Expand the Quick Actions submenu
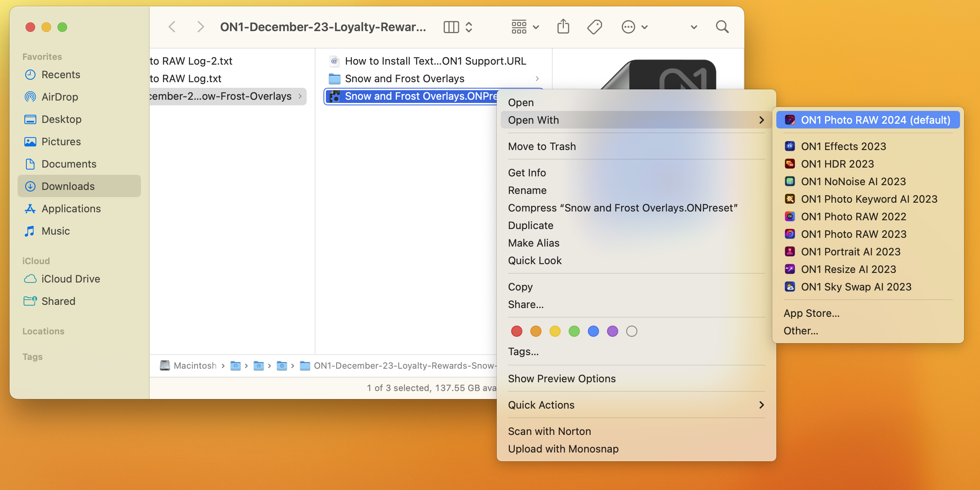Screen dimensions: 980x490 click(x=636, y=405)
